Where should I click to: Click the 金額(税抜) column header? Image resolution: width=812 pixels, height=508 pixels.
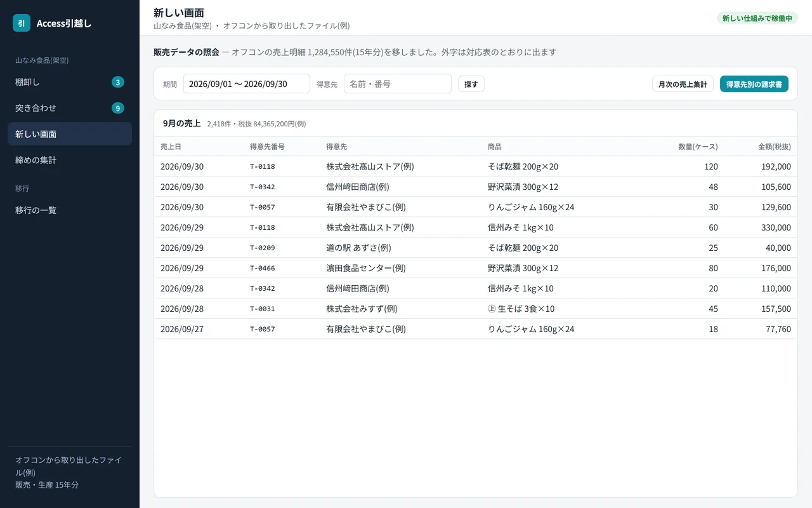[x=775, y=147]
